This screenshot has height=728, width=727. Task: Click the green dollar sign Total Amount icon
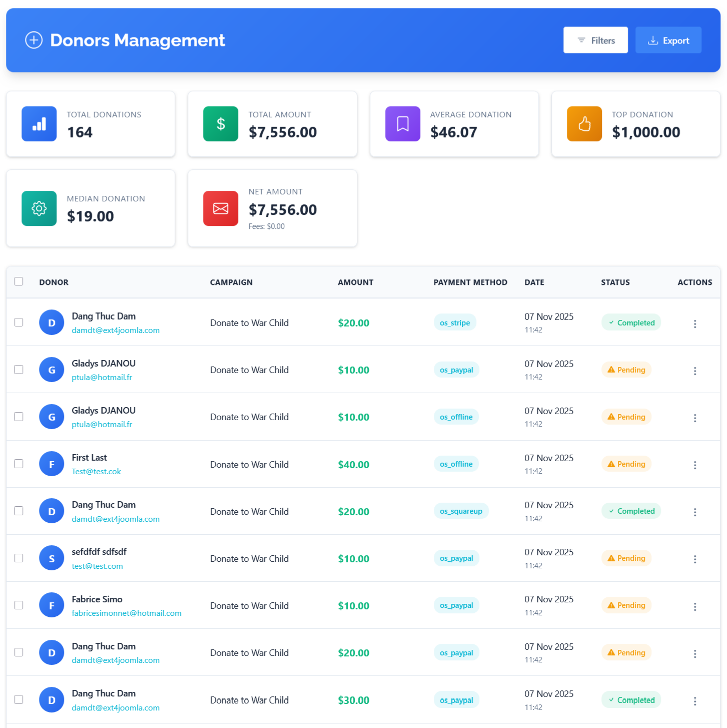[x=221, y=124]
